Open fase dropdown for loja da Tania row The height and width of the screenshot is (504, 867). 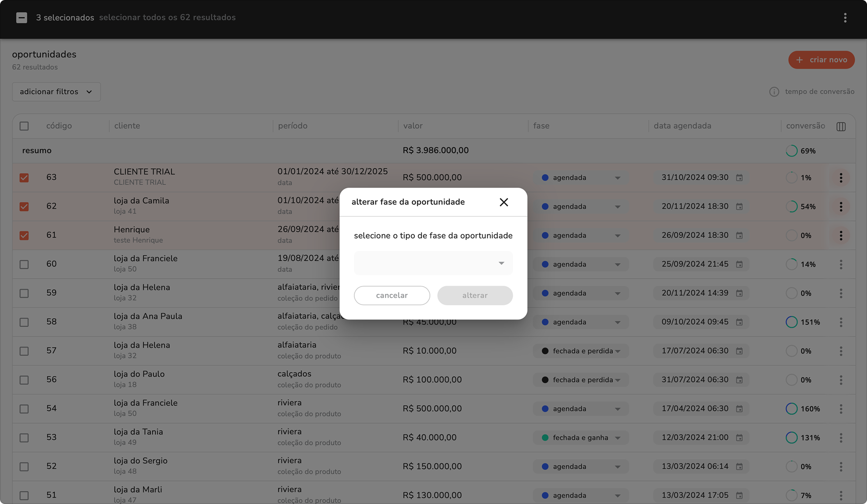tap(580, 438)
